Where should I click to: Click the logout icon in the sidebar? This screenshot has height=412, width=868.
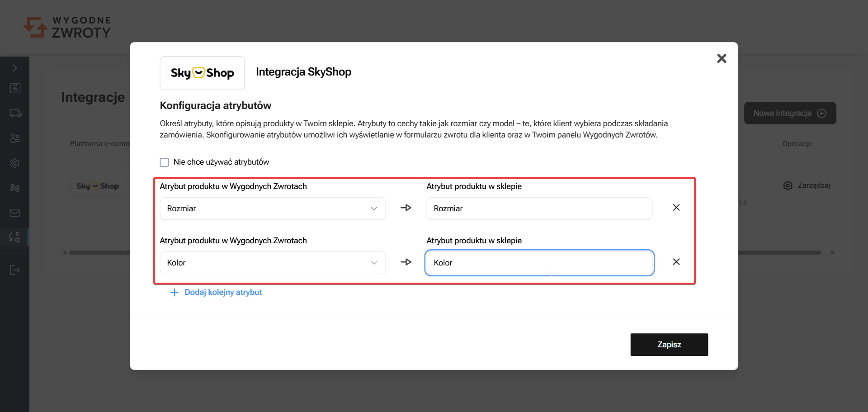pos(15,270)
